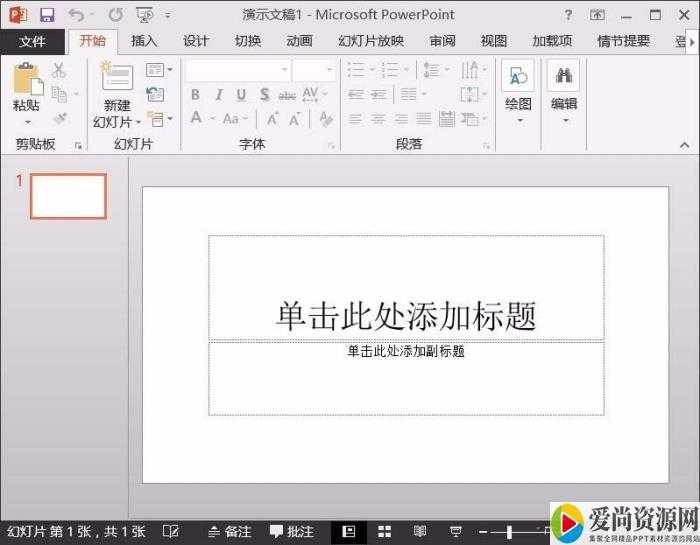Open the 文件 File tab
This screenshot has width=700, height=545.
[x=32, y=42]
